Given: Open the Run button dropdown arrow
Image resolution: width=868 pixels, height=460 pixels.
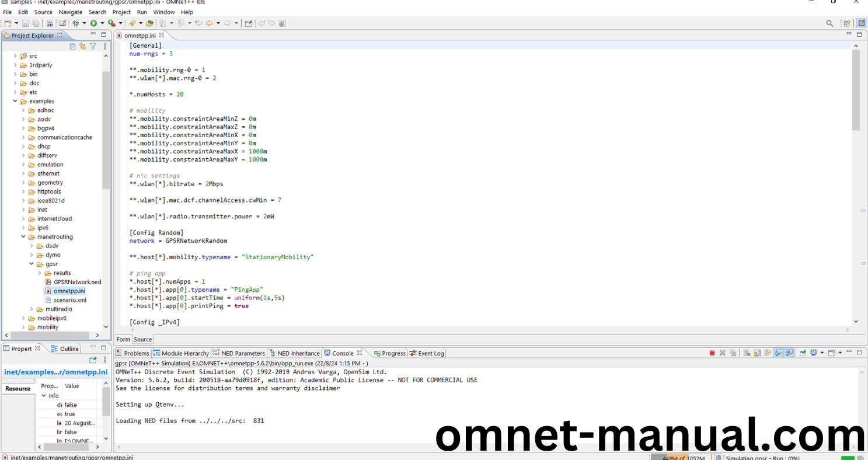Looking at the screenshot, I should pyautogui.click(x=102, y=23).
